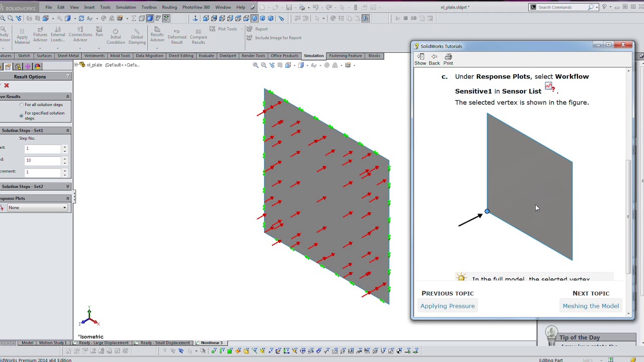Click the Deformed Result tool
This screenshot has width=644, height=362.
pos(177,36)
